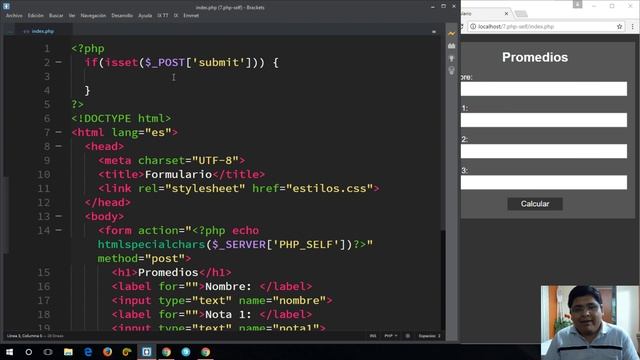
Task: Change the Espacios indentation setting
Action: pos(429,336)
